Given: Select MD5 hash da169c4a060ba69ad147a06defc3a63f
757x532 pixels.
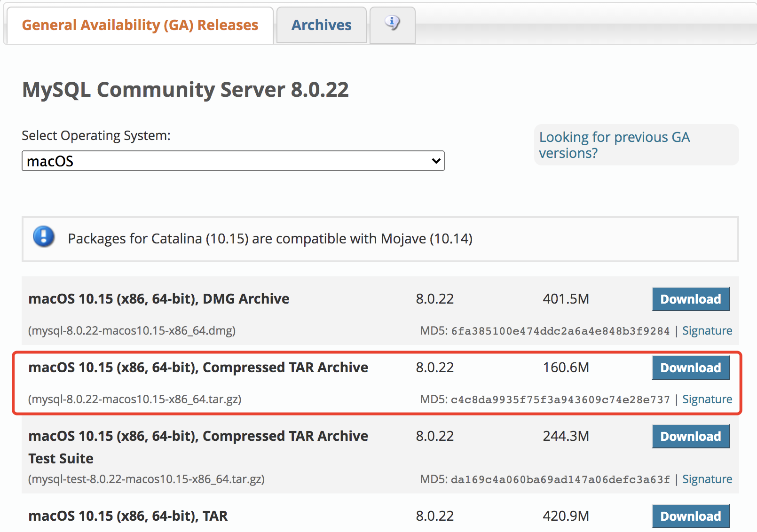Looking at the screenshot, I should pos(560,480).
